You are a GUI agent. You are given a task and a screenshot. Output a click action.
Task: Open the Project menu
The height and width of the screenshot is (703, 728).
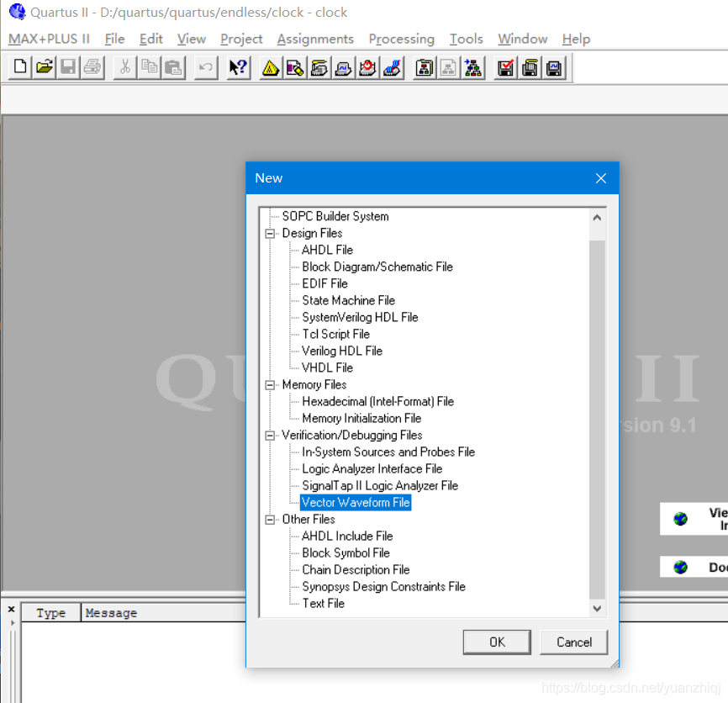pos(241,39)
